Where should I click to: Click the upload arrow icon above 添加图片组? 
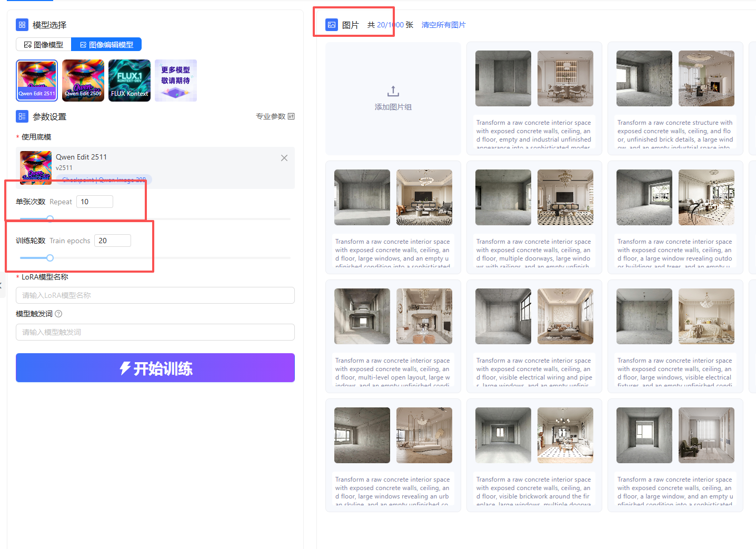pos(393,91)
